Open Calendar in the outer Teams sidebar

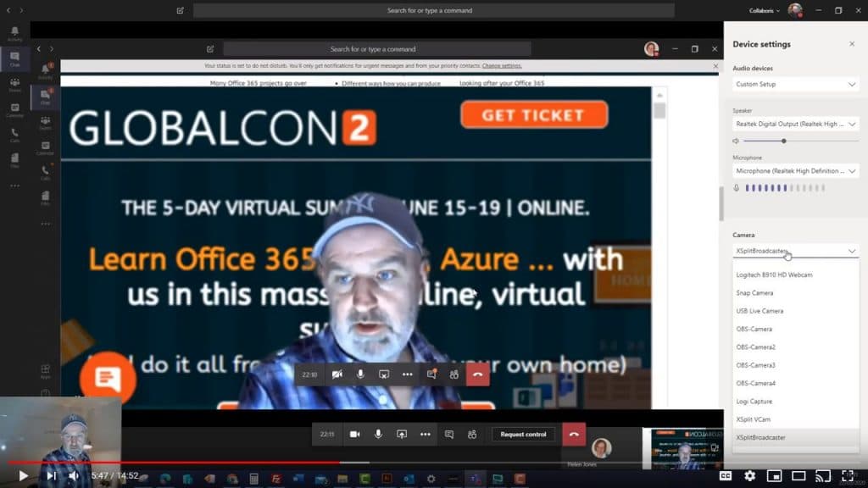(15, 109)
